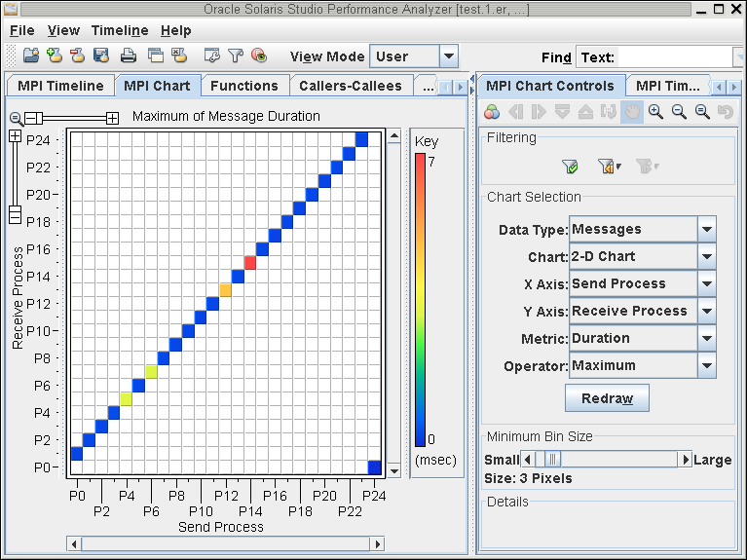Viewport: 747px width, 560px height.
Task: Click the Print toolbar icon
Action: [x=129, y=56]
